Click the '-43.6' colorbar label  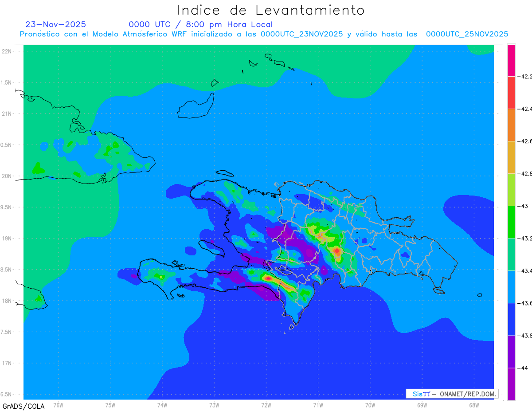pos(525,303)
